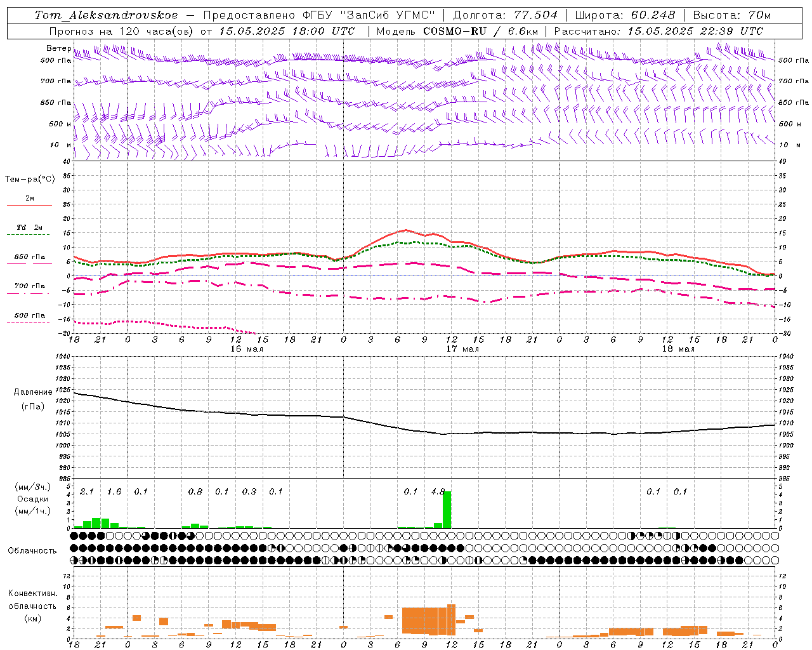
Task: Click the tallest green precipitation bar
Action: (x=447, y=509)
